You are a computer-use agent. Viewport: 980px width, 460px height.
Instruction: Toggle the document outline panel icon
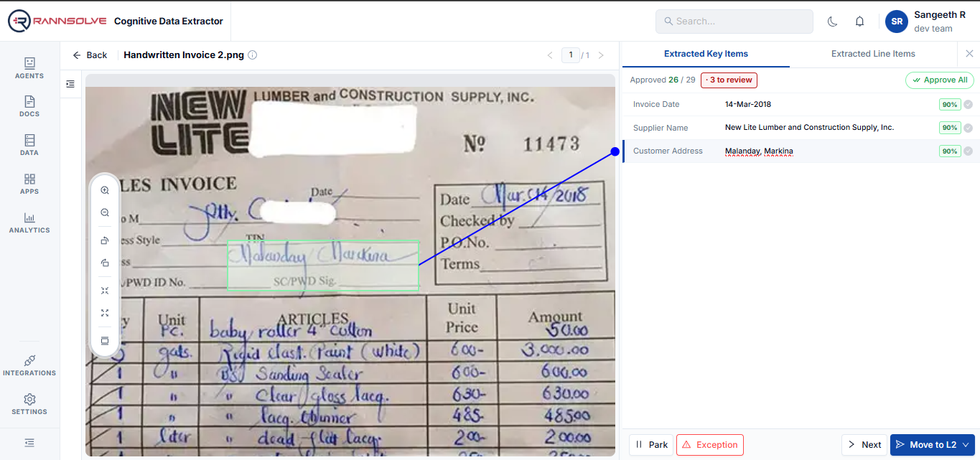pyautogui.click(x=70, y=84)
